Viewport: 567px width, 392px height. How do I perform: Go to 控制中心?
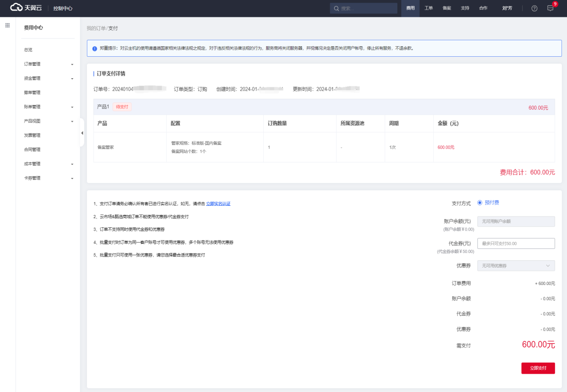click(x=63, y=9)
